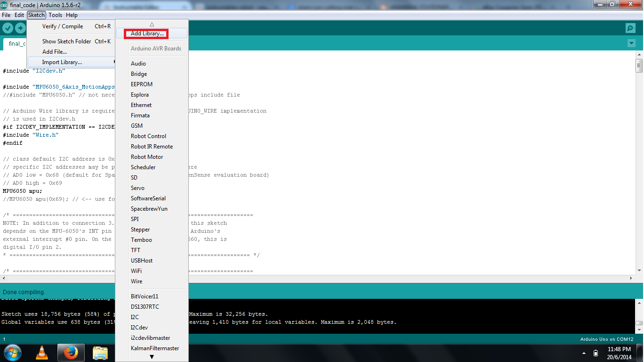644x362 pixels.
Task: Import the Robot Motor library
Action: click(x=152, y=157)
